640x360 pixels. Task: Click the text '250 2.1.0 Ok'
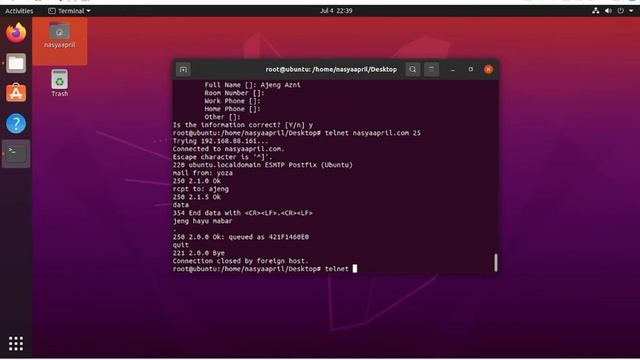197,181
